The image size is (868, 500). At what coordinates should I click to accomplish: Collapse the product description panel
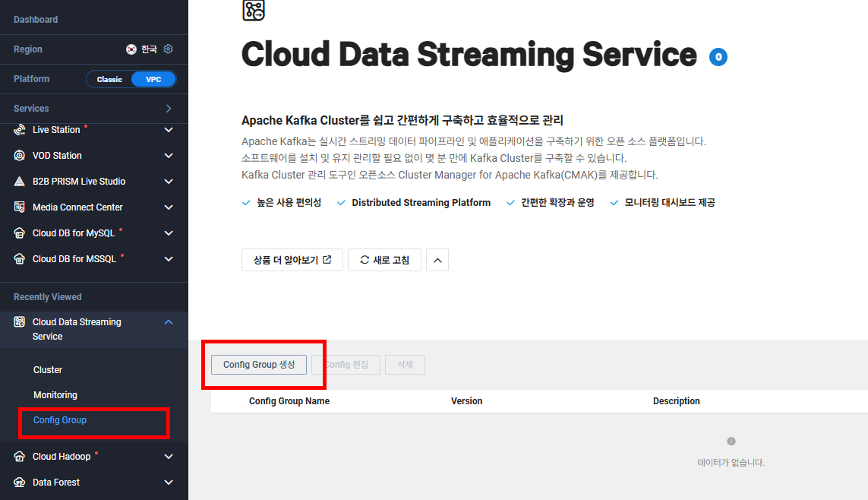coord(437,260)
